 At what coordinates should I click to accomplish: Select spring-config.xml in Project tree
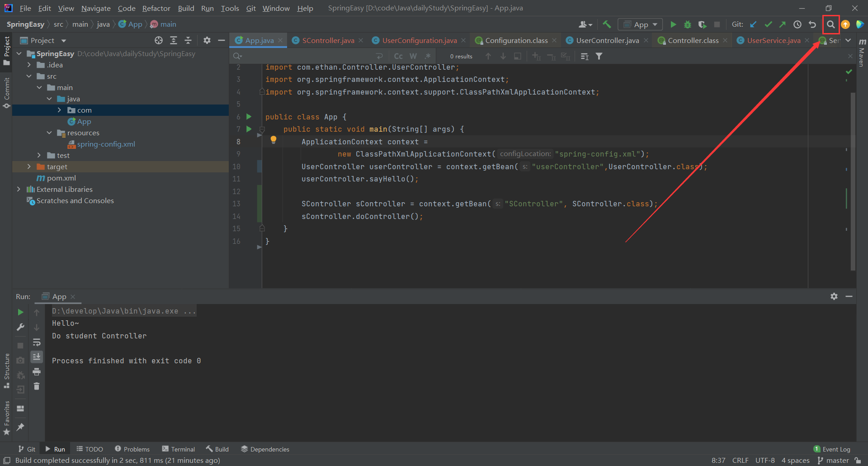click(106, 144)
